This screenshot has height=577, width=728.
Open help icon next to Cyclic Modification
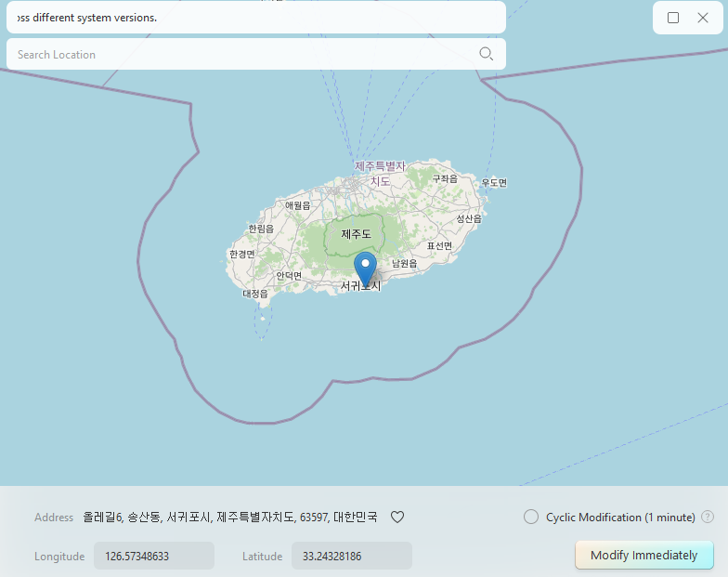coord(708,517)
